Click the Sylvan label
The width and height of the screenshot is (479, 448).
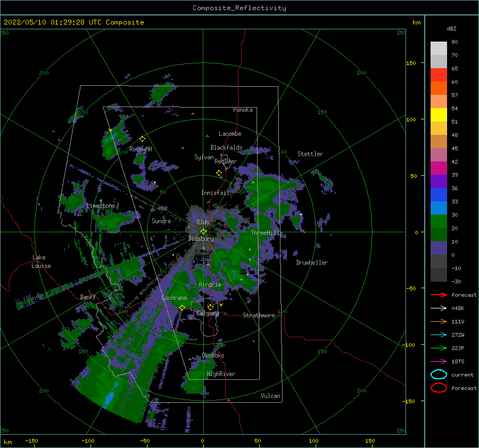(204, 157)
